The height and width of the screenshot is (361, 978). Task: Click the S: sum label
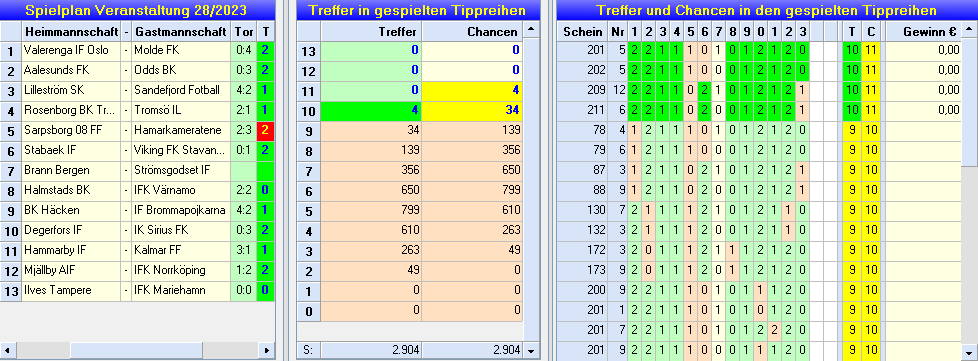[309, 350]
